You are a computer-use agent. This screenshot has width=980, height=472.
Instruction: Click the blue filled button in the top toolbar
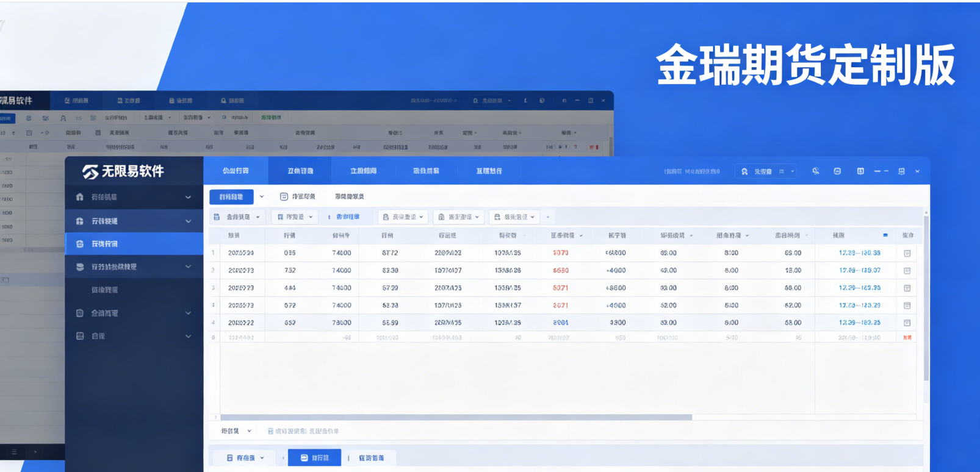click(231, 197)
